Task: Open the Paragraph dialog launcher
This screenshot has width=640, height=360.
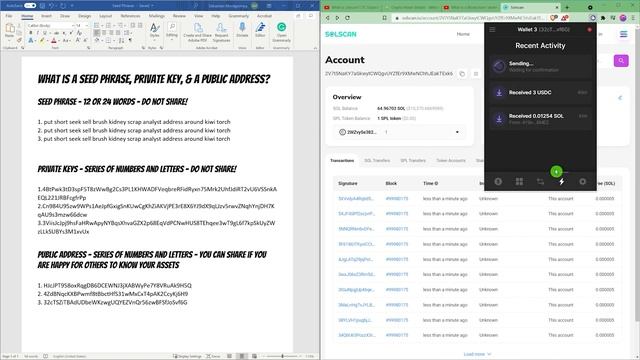Action: pos(143,48)
